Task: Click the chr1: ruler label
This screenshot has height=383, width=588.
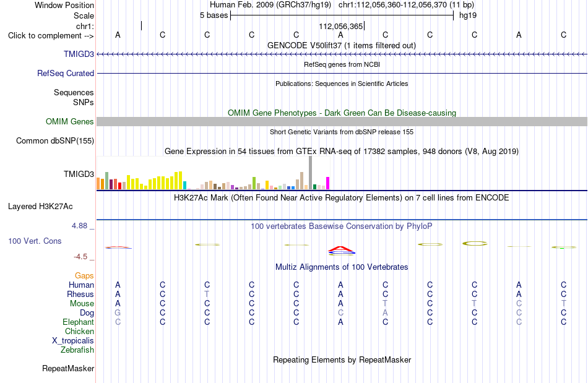Action: [85, 26]
